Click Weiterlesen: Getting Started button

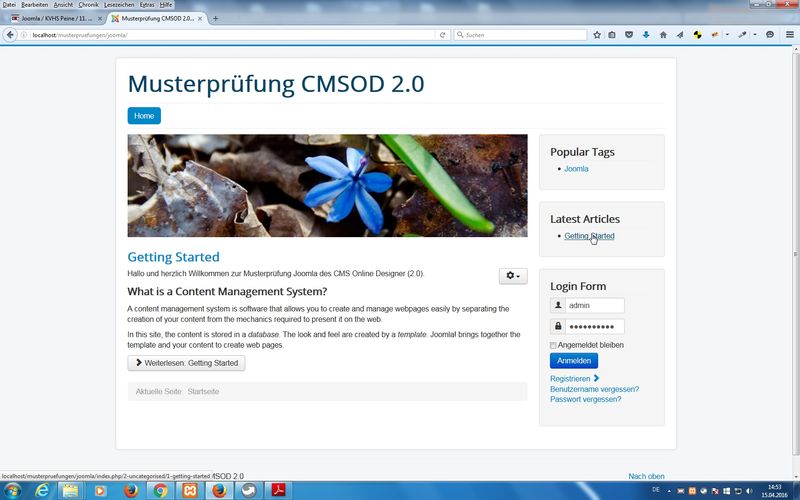coord(186,363)
